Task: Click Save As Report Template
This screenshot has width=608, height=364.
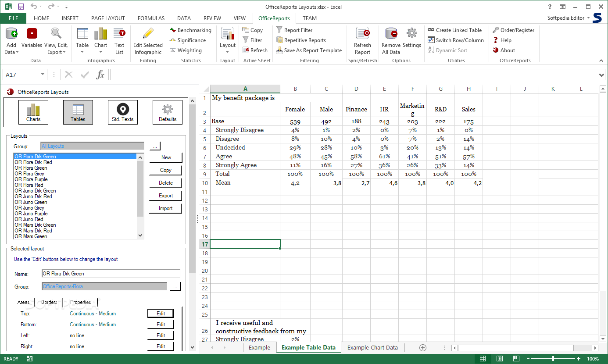Action: pos(309,50)
